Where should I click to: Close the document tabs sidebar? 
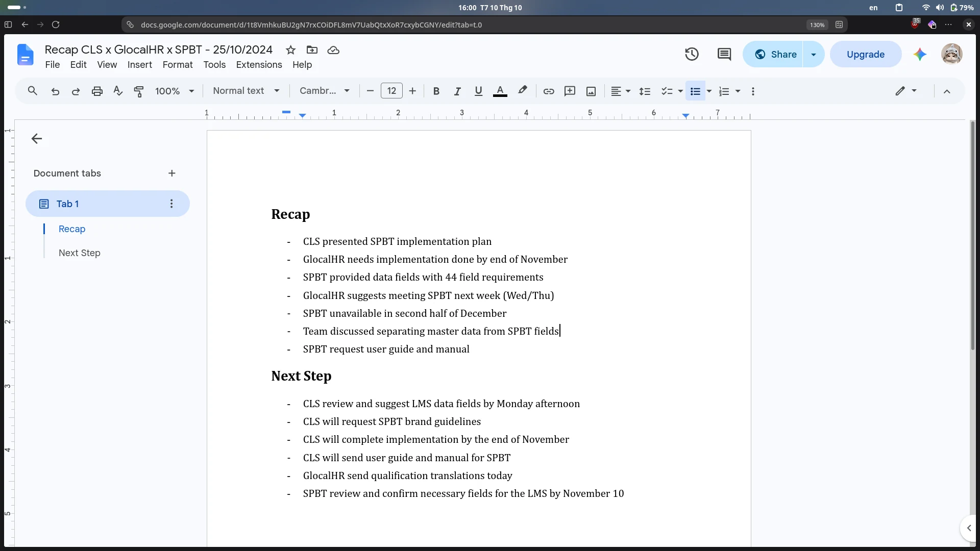[37, 139]
